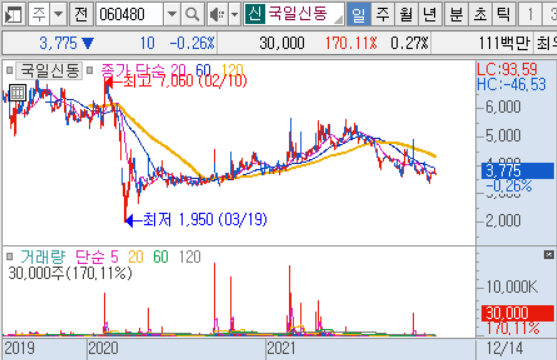Screen dimensions: 557x360
Task: Click the volume legend 20 average value
Action: pyautogui.click(x=136, y=257)
